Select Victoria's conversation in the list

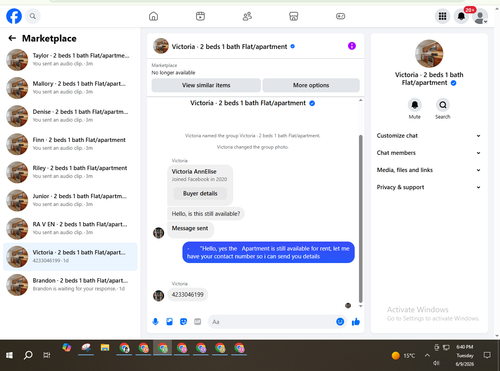[x=70, y=257]
